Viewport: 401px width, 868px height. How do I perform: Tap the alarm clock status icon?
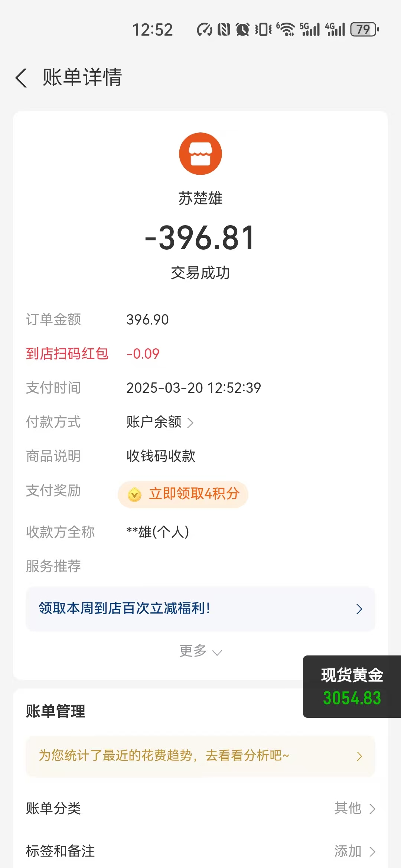pyautogui.click(x=242, y=29)
